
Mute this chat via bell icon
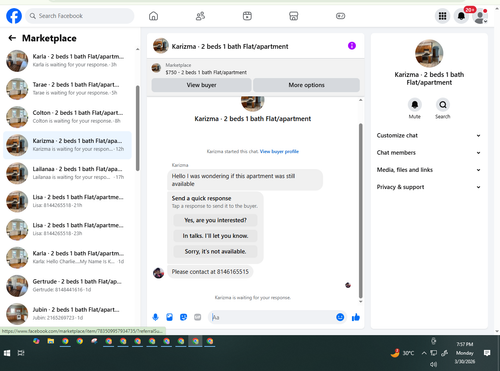(415, 105)
